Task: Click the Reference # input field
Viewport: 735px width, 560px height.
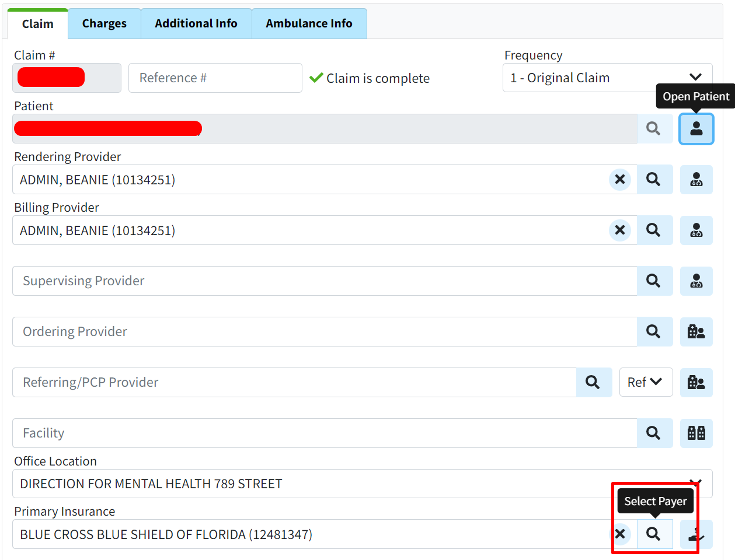Action: (x=215, y=78)
